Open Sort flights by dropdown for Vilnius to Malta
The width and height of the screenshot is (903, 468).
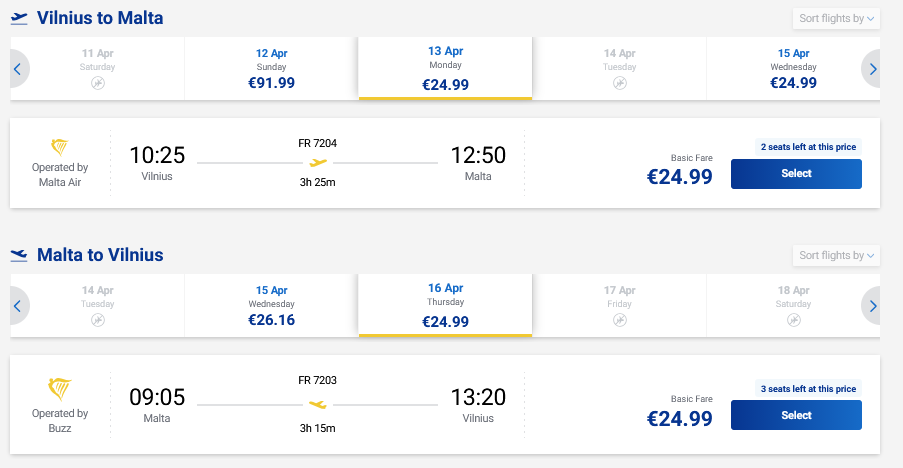(x=836, y=19)
